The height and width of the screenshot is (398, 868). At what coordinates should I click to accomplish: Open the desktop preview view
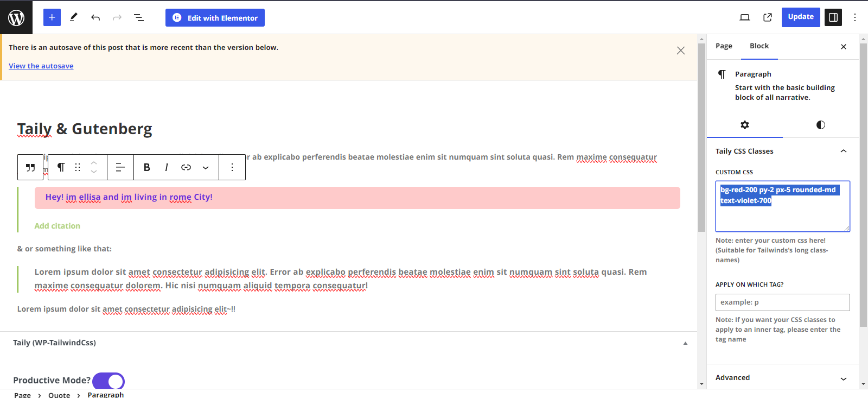[x=745, y=17]
